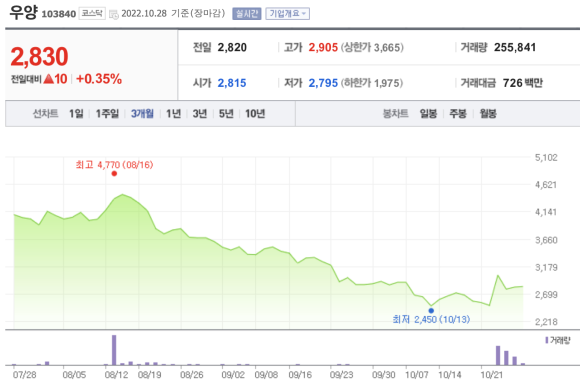Click the 상한가 3,665 text
The image size is (580, 392).
[372, 47]
